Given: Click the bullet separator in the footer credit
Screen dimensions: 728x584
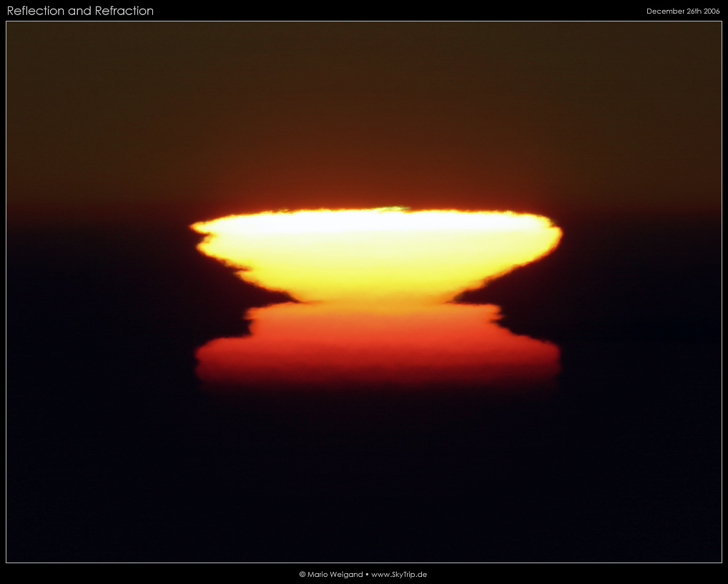Looking at the screenshot, I should [367, 574].
